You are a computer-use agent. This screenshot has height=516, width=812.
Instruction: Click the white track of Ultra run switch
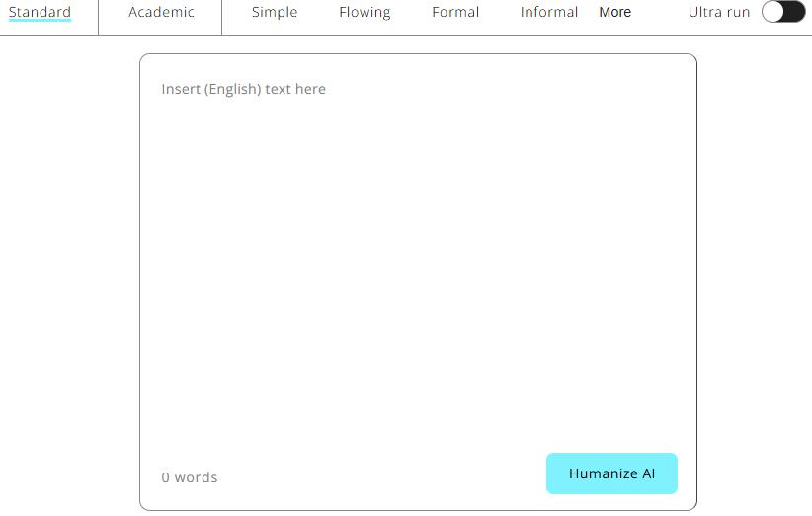tap(772, 12)
